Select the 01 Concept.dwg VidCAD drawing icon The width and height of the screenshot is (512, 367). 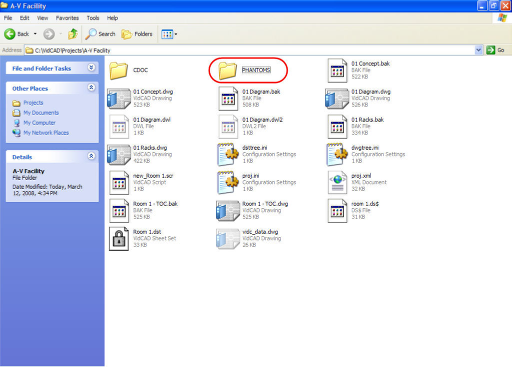click(119, 98)
